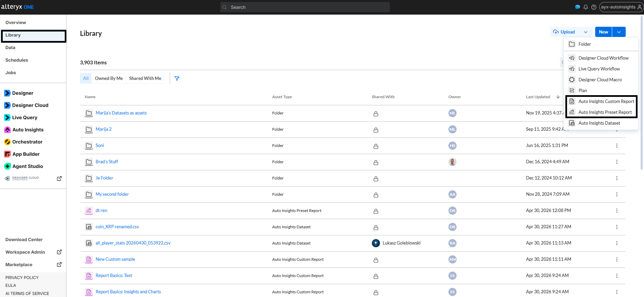Open the Auto Insights app icon

tap(7, 130)
